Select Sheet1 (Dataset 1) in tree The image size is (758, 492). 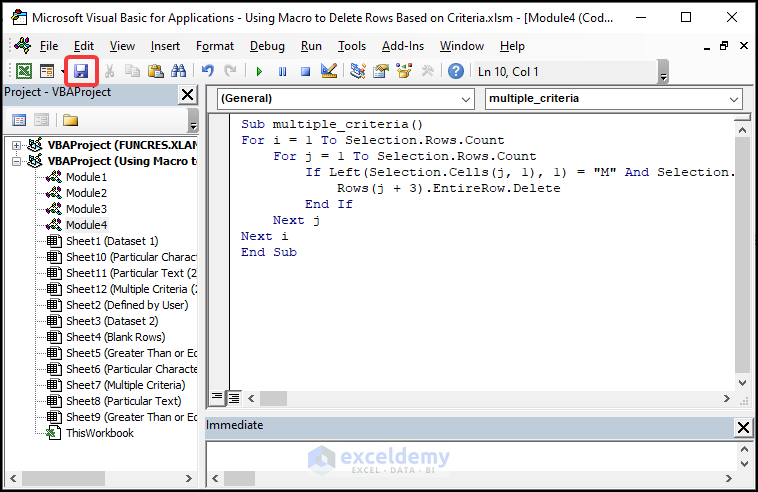112,241
